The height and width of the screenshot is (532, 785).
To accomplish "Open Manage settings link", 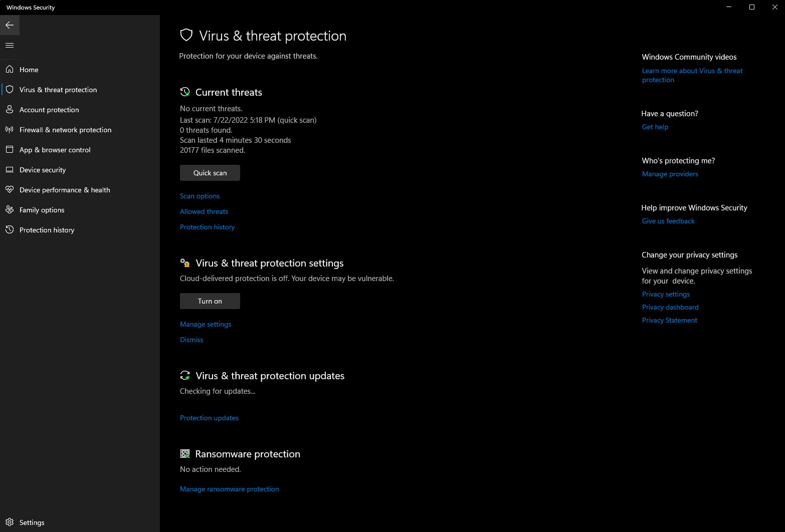I will point(206,324).
